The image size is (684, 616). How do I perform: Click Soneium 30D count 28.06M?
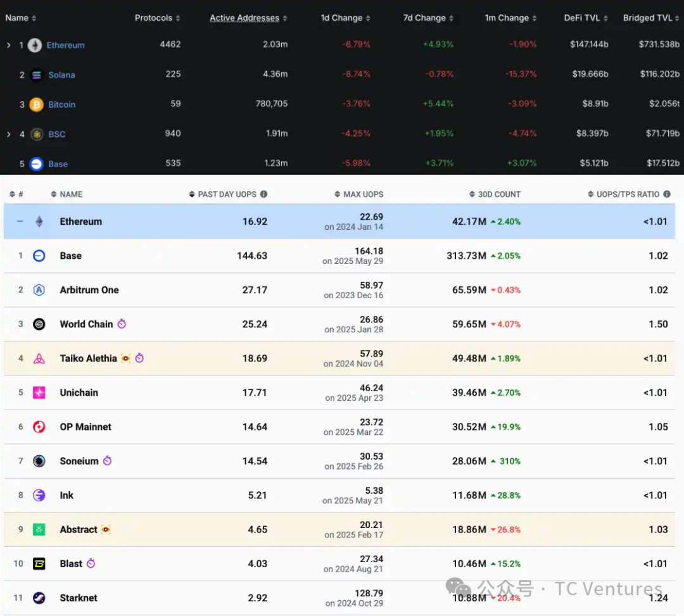point(469,461)
